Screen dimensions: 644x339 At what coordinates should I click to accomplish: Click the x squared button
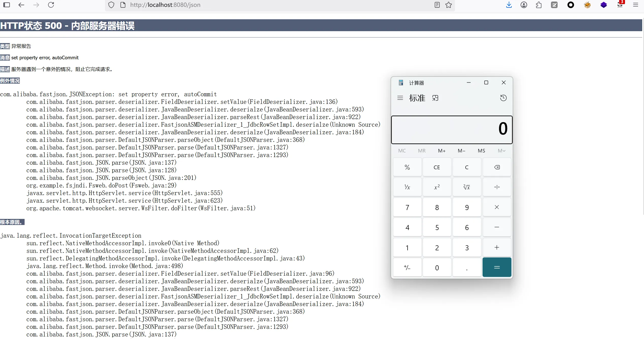pos(437,187)
